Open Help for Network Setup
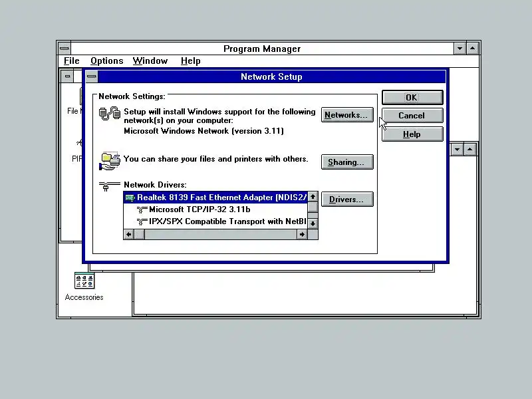The height and width of the screenshot is (399, 532). tap(412, 134)
